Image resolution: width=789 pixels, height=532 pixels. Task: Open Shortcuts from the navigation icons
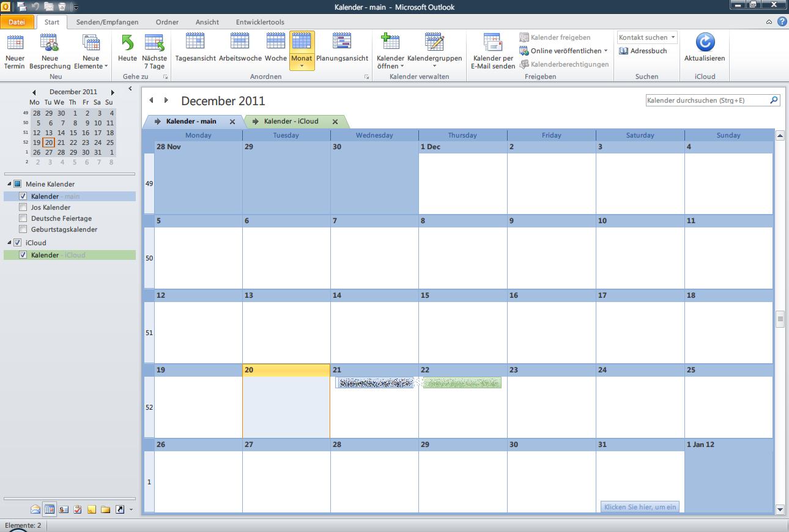[119, 509]
